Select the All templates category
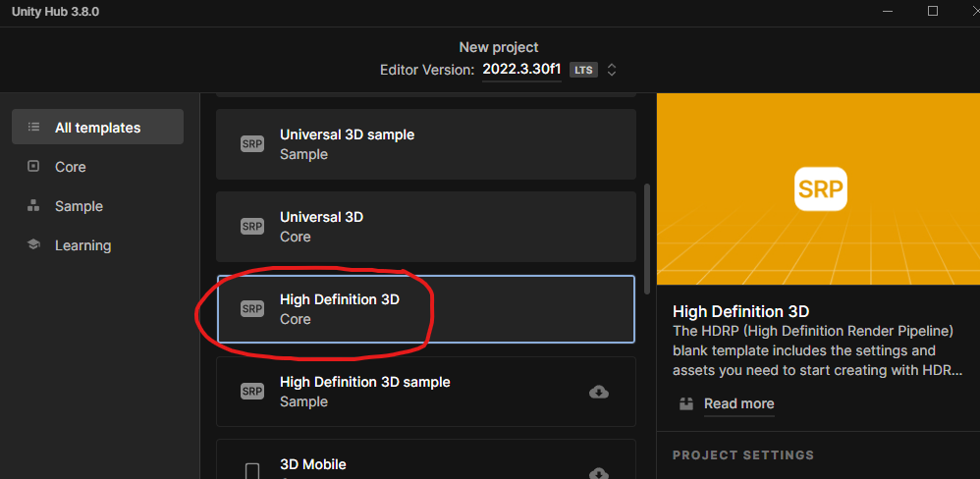The width and height of the screenshot is (980, 479). click(97, 128)
